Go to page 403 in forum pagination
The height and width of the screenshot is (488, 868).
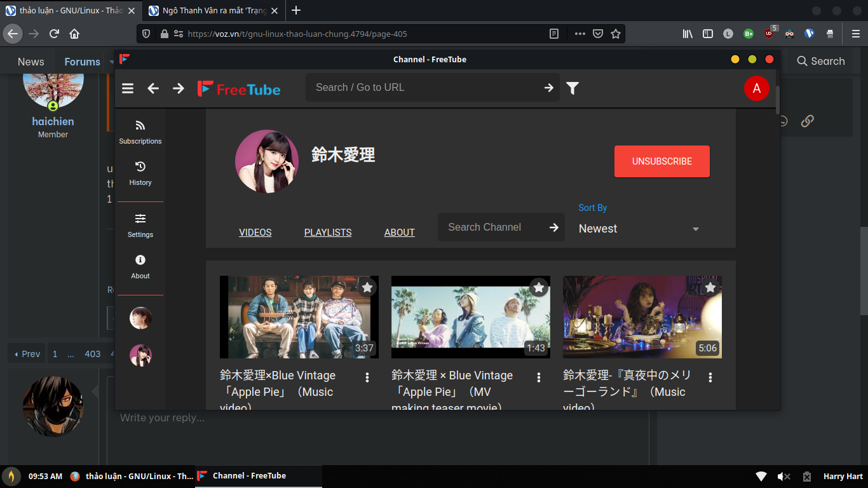[x=93, y=354]
